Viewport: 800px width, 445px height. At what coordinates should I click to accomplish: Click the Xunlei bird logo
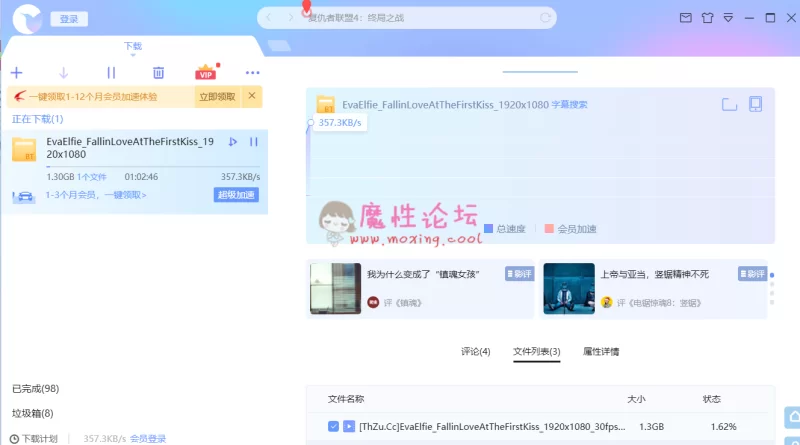tap(27, 19)
